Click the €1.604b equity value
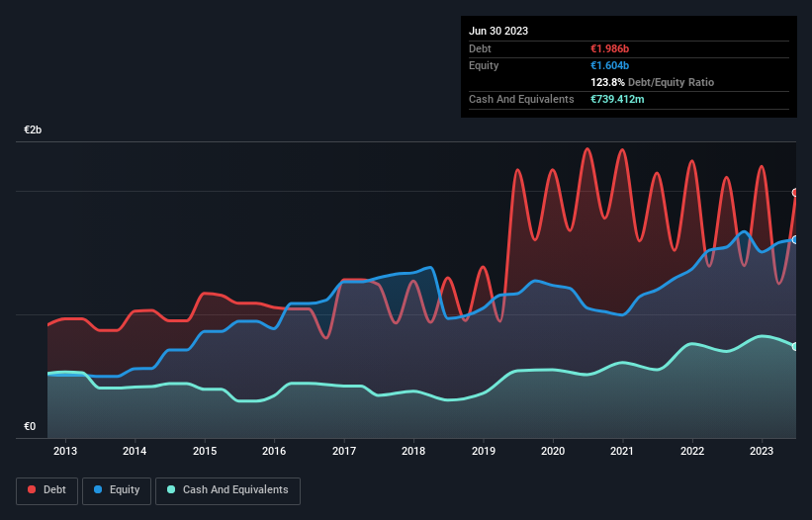This screenshot has width=812, height=520. tap(609, 65)
